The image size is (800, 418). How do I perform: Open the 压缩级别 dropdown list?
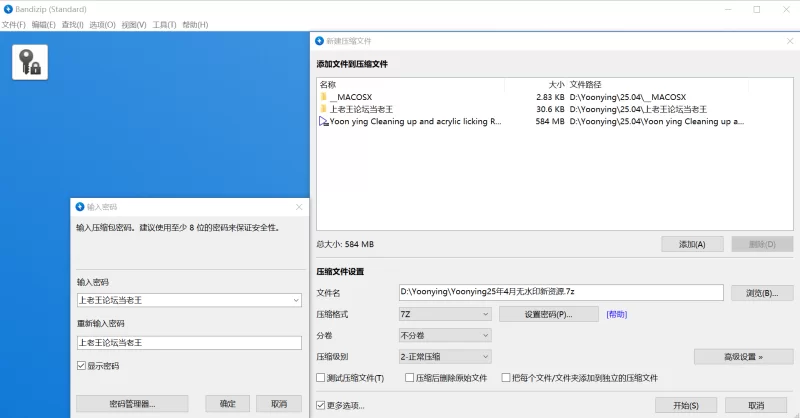[x=444, y=356]
